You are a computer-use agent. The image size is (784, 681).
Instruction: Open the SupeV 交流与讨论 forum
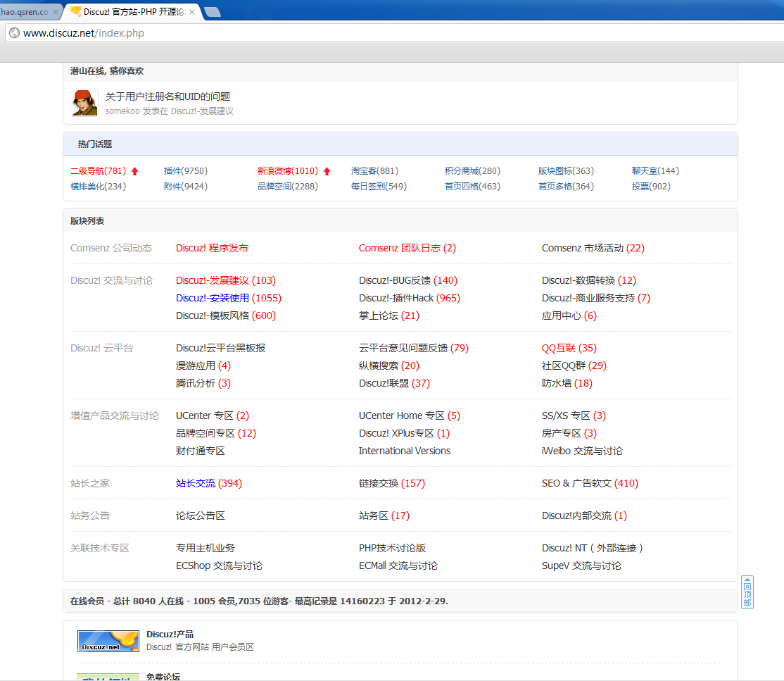pyautogui.click(x=581, y=566)
